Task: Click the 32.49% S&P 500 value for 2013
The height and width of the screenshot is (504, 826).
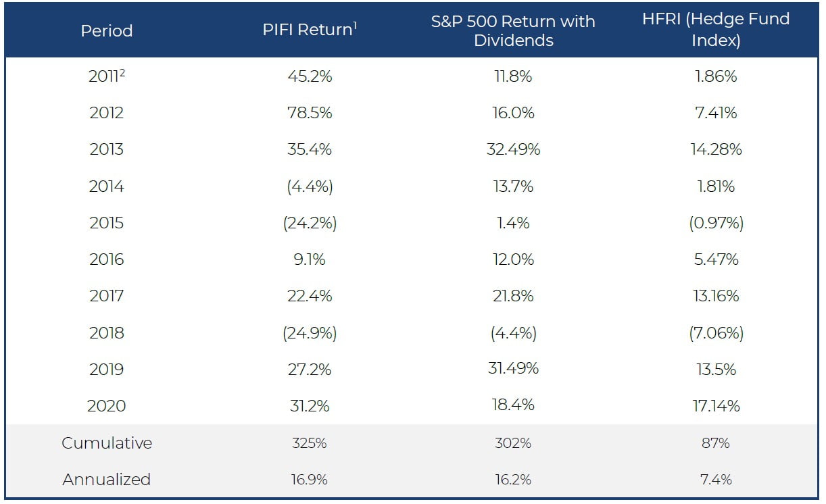Action: 513,149
